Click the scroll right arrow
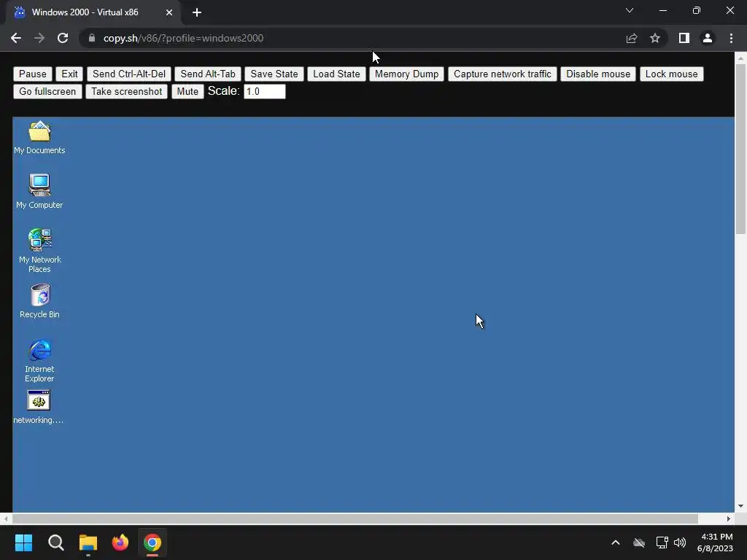747x560 pixels. [729, 518]
